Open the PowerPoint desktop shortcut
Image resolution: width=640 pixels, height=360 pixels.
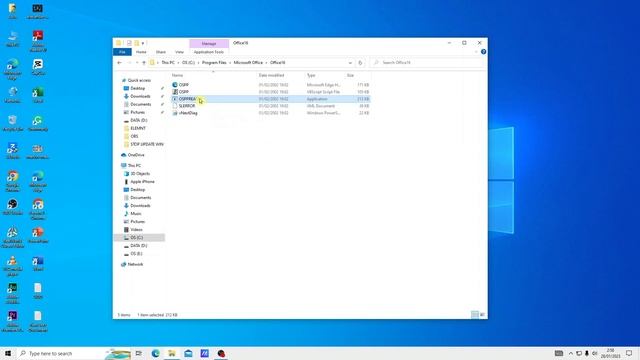coord(38,235)
